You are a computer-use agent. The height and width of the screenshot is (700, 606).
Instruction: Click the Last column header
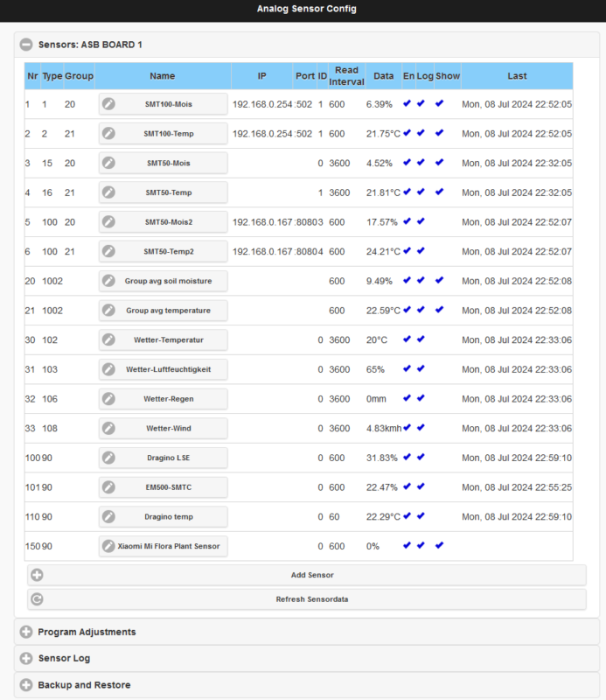point(517,76)
